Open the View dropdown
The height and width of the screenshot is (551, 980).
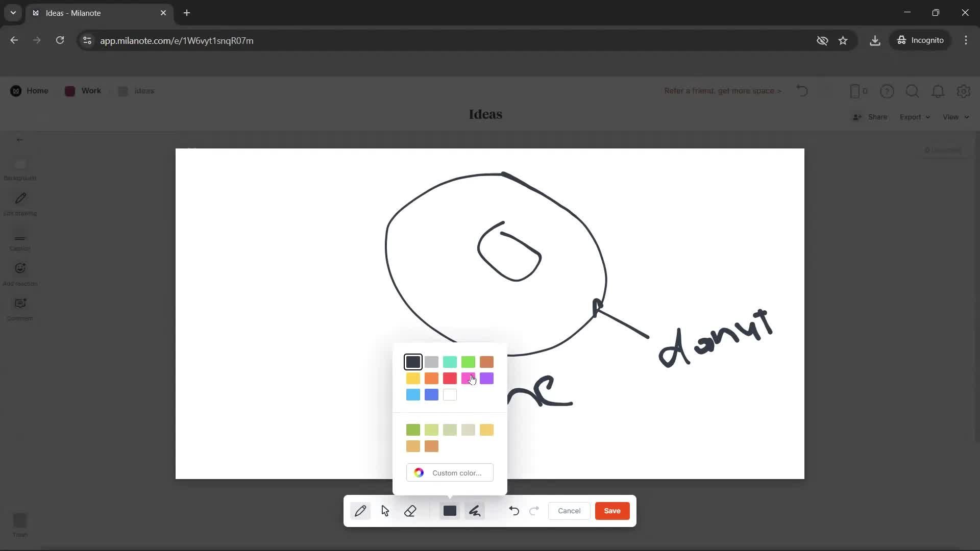[x=954, y=117]
